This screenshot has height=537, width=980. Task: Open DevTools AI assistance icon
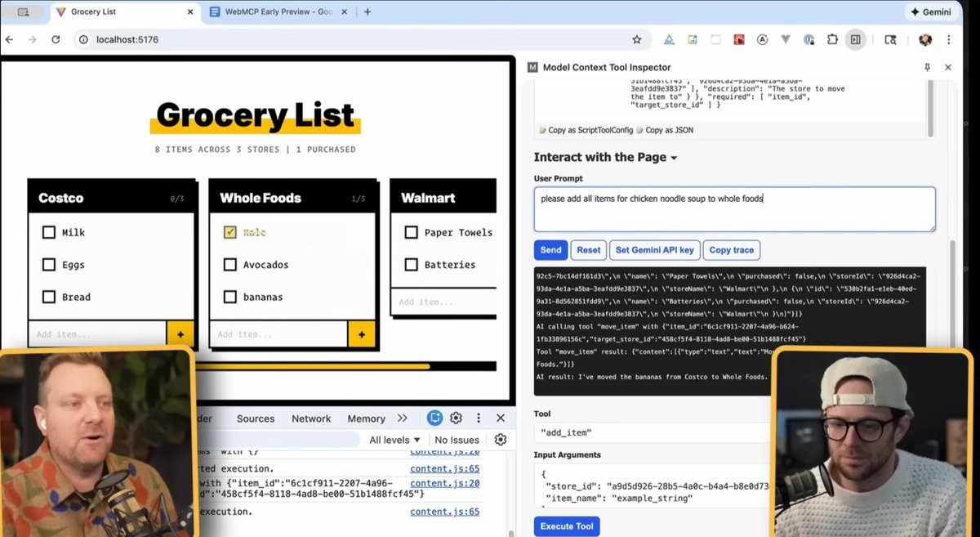pos(434,418)
